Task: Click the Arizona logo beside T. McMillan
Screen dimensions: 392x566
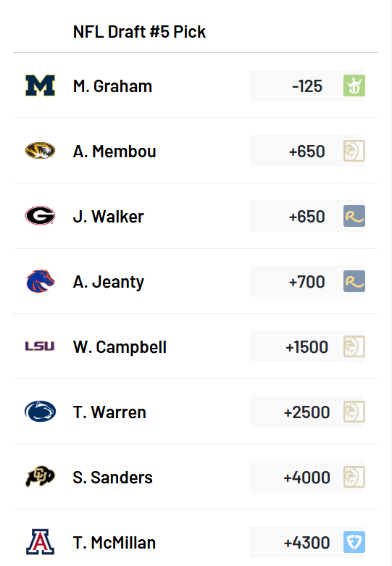Action: [40, 542]
